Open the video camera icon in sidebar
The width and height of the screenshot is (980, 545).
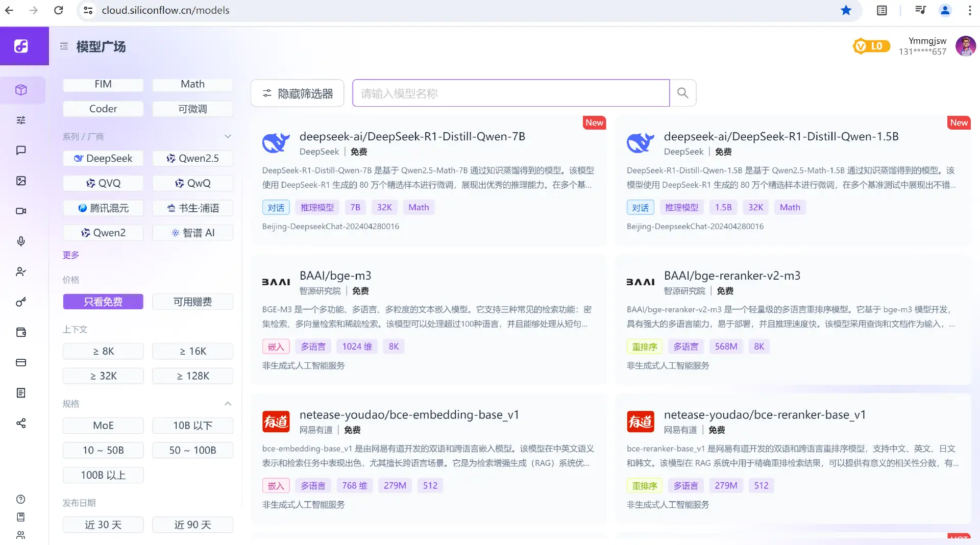tap(21, 211)
